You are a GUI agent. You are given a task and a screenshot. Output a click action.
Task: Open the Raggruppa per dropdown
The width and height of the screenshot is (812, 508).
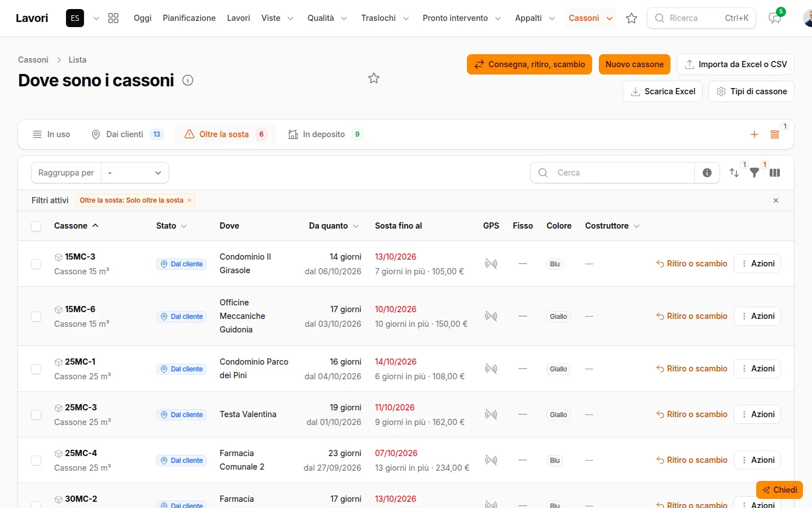(x=135, y=173)
